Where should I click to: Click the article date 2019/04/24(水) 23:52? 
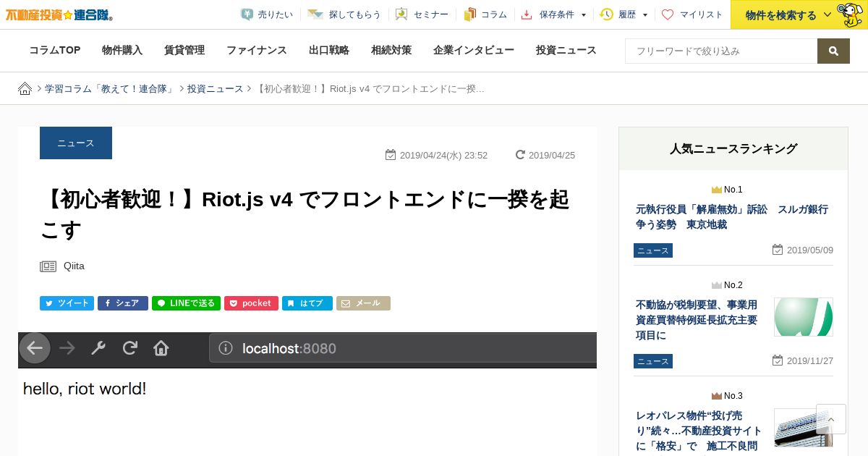tap(437, 155)
